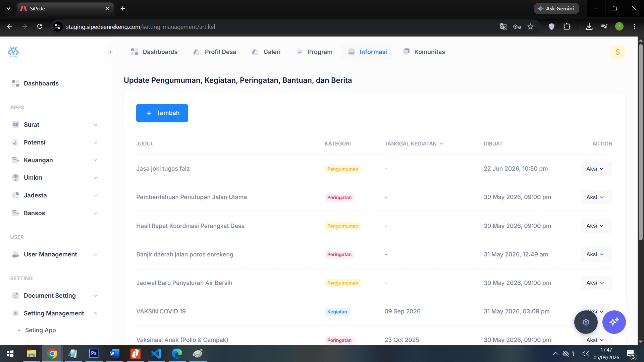Open the media control icon in Chrome toolbar
This screenshot has width=644, height=362.
point(604,26)
